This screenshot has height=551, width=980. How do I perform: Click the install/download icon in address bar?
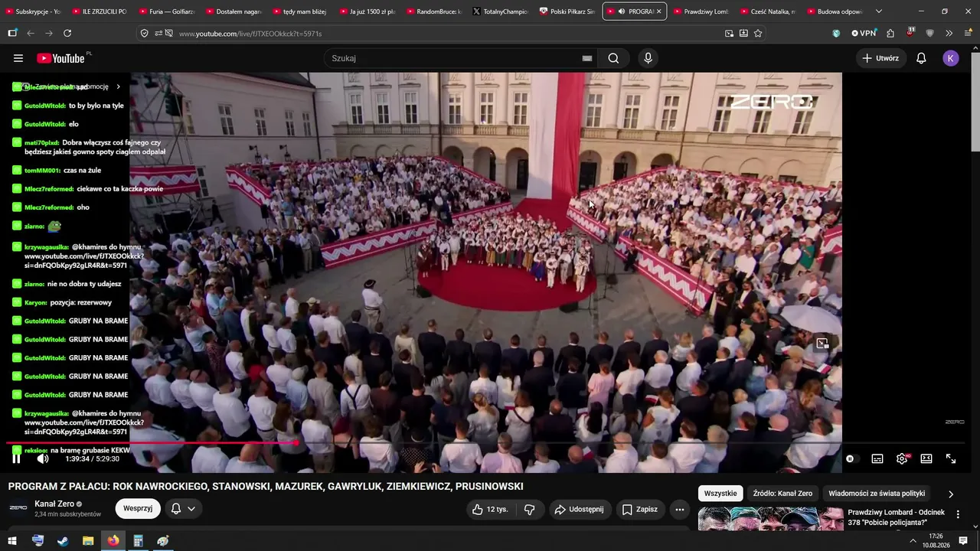pyautogui.click(x=743, y=34)
